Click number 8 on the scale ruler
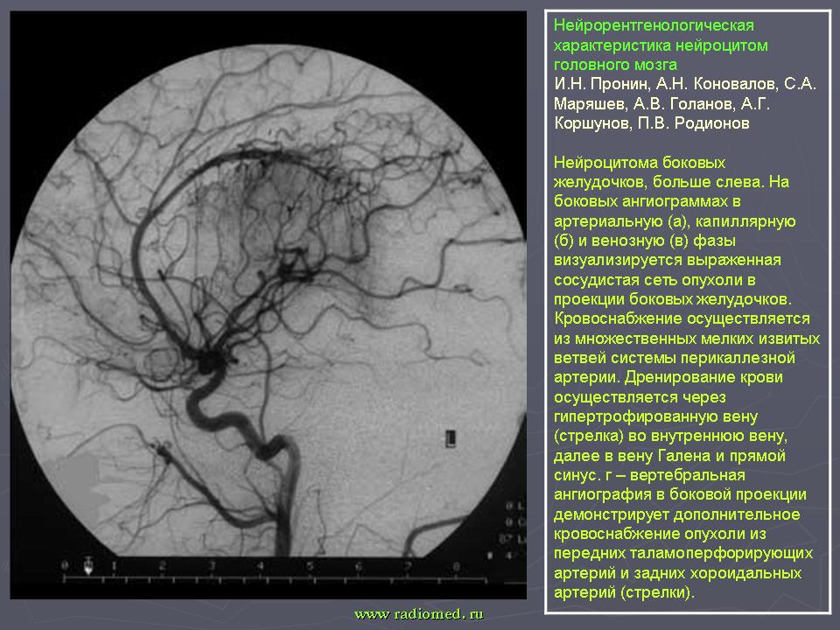The image size is (840, 630). (458, 567)
